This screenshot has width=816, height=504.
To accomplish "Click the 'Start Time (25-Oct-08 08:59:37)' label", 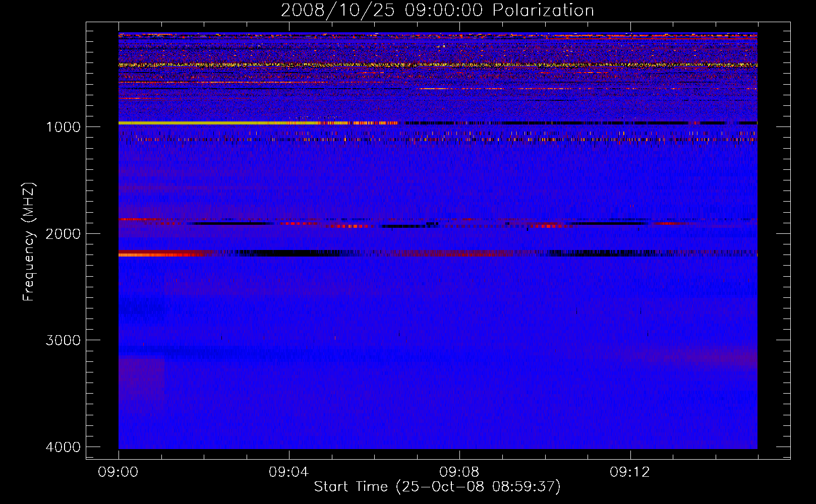I will pyautogui.click(x=437, y=487).
